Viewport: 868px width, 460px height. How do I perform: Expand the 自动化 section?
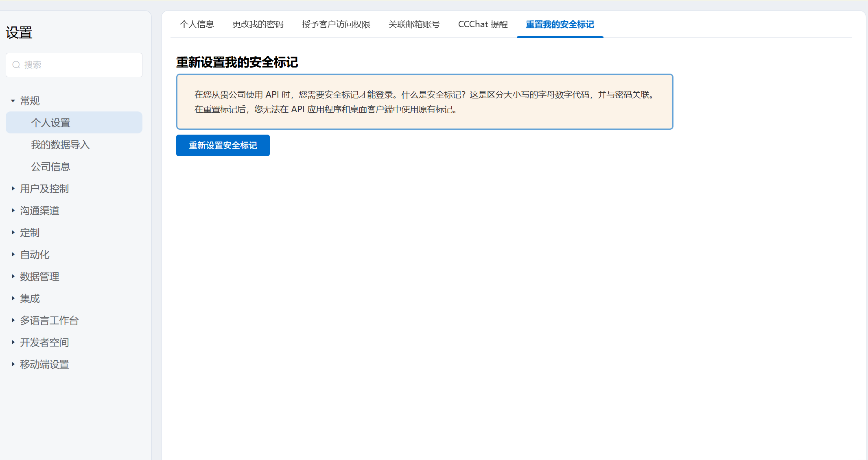pyautogui.click(x=35, y=255)
